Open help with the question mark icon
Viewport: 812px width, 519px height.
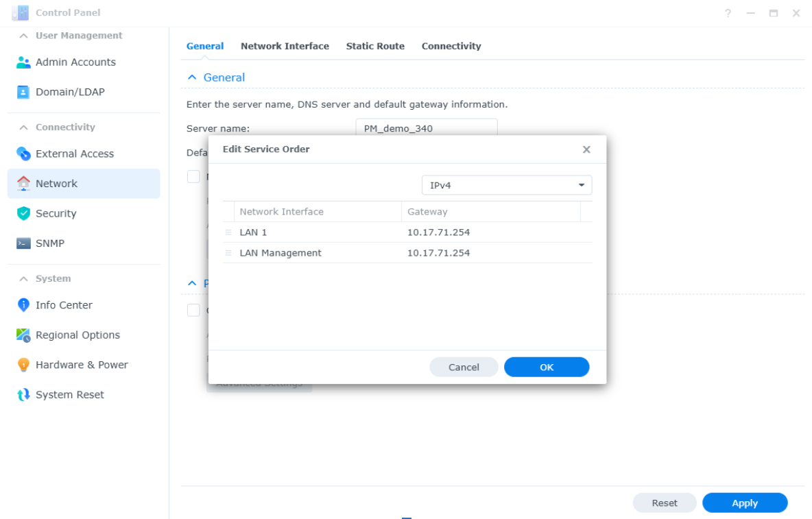point(728,13)
